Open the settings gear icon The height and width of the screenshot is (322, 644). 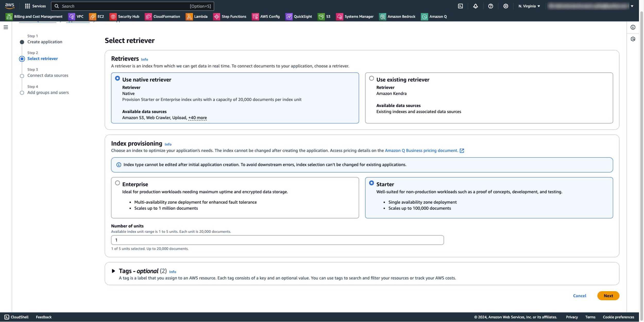[x=506, y=6]
